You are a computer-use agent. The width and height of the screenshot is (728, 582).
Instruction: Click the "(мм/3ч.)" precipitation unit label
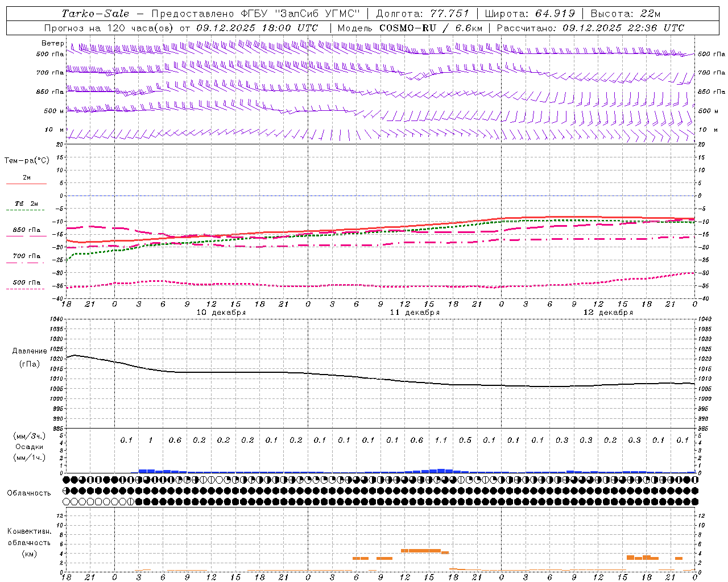click(30, 436)
